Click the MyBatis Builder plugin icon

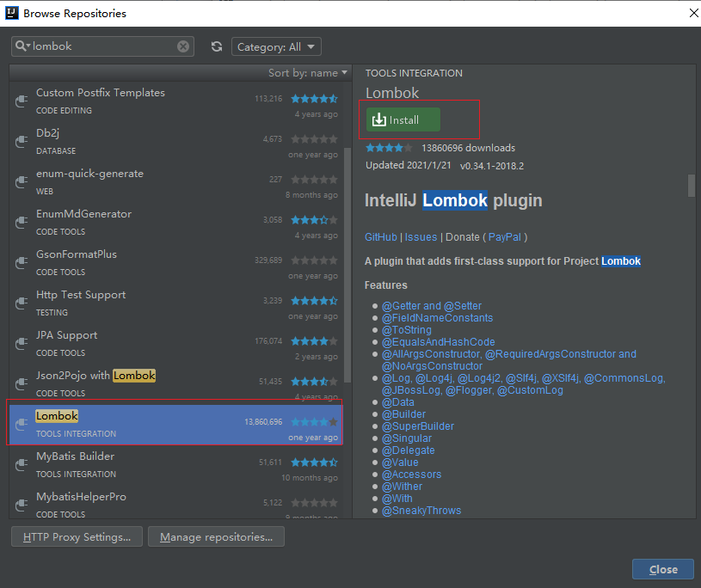pos(22,465)
